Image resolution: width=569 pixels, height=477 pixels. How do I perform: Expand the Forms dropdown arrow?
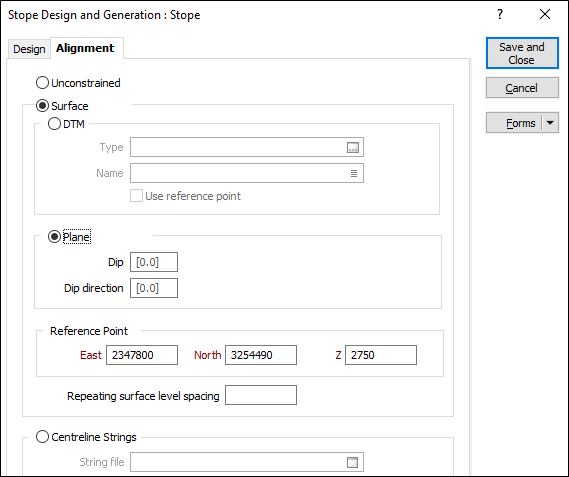pyautogui.click(x=550, y=123)
